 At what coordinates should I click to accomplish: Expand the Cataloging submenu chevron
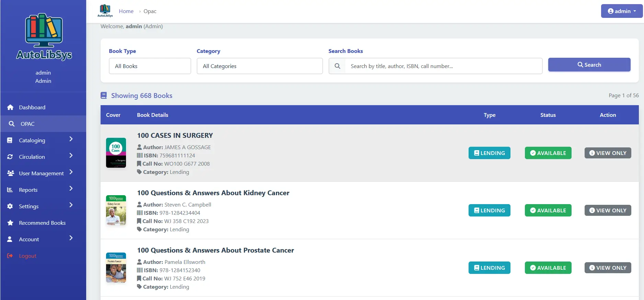(71, 139)
